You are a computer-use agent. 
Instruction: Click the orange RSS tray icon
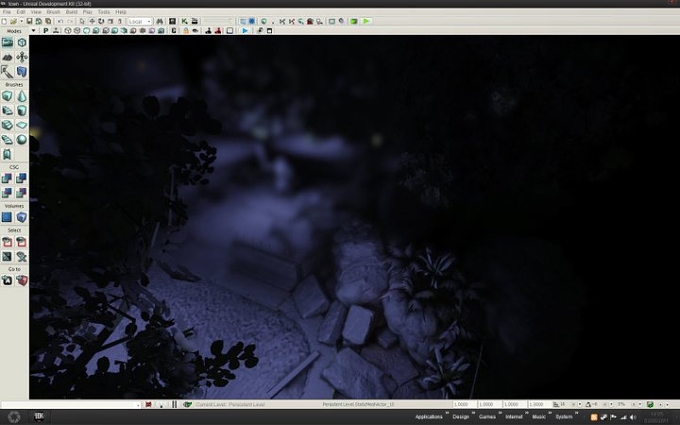(594, 417)
